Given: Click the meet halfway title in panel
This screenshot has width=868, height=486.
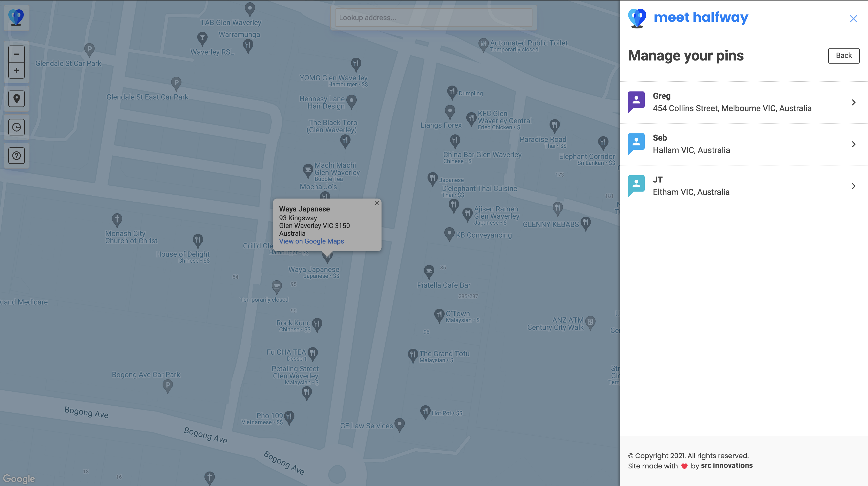Looking at the screenshot, I should point(701,17).
